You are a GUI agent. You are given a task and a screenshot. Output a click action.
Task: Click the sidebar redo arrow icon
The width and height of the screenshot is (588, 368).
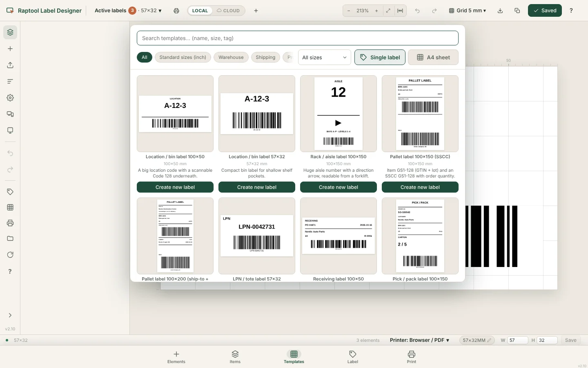click(x=10, y=170)
